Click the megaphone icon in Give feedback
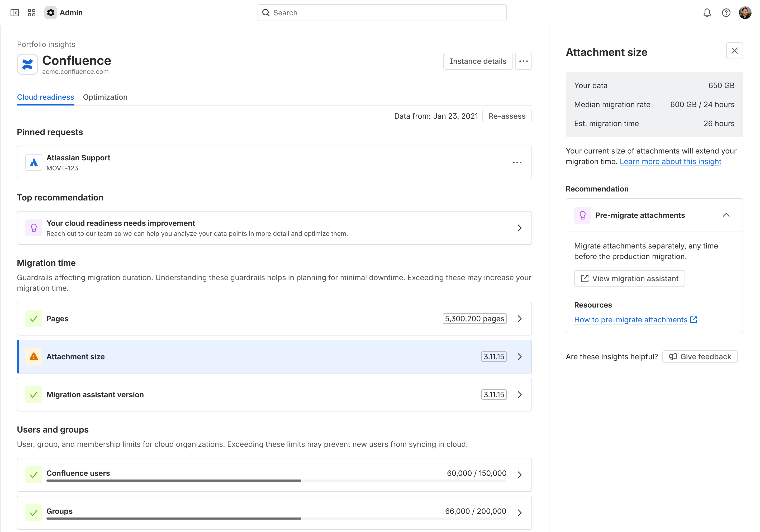Screen dimensions: 760x532 coord(673,357)
